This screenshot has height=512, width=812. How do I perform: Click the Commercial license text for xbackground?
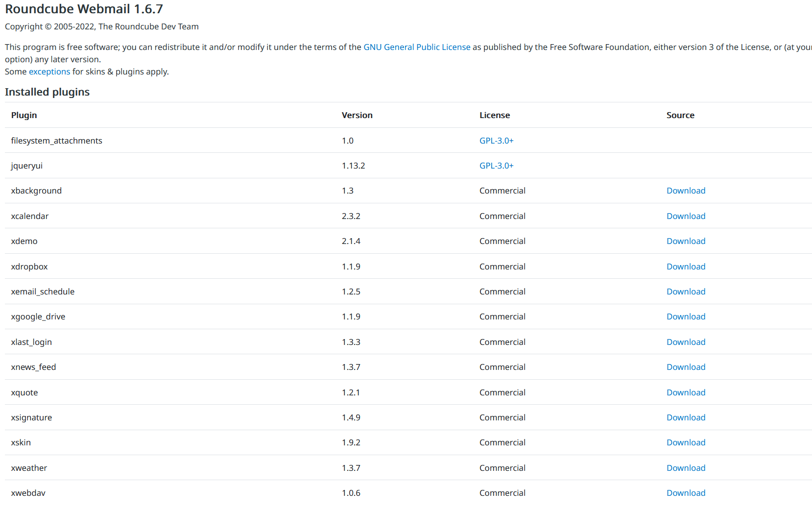point(502,191)
